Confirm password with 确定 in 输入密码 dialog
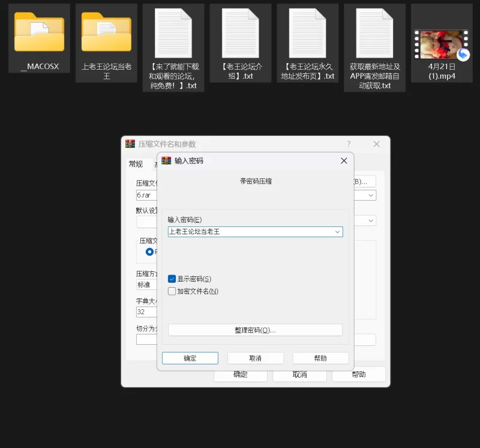 pyautogui.click(x=190, y=358)
